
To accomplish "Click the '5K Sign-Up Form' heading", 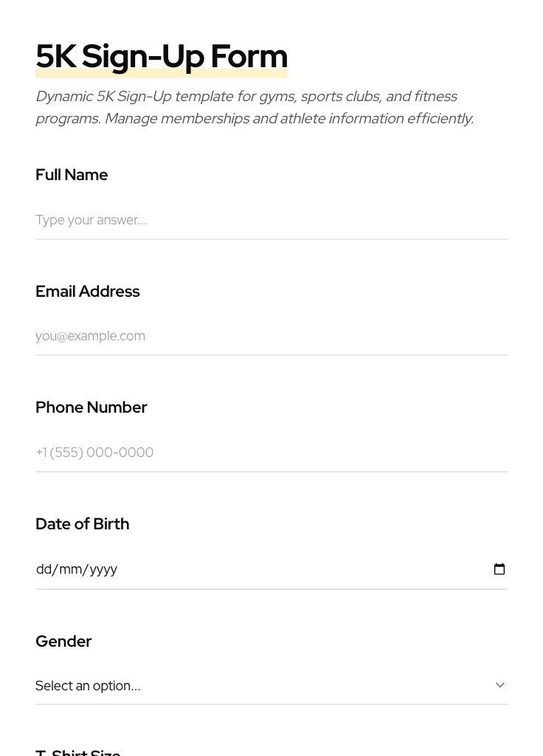I will pyautogui.click(x=162, y=56).
